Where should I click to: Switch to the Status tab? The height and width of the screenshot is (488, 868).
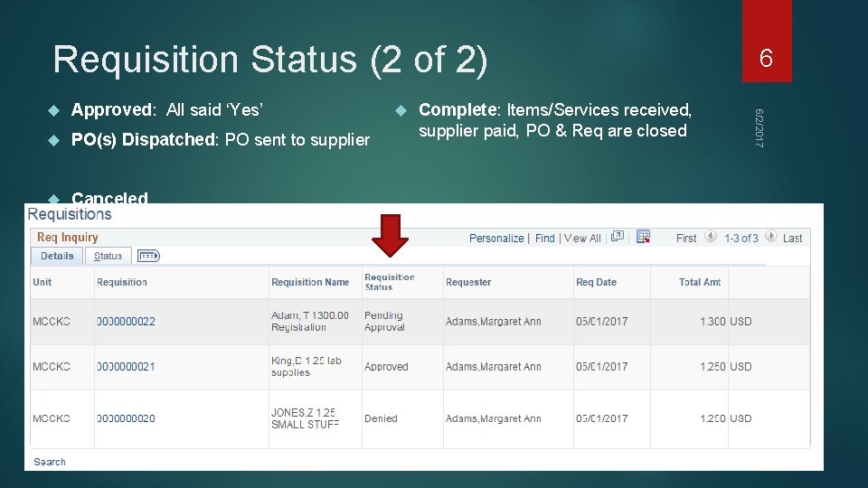pos(108,256)
